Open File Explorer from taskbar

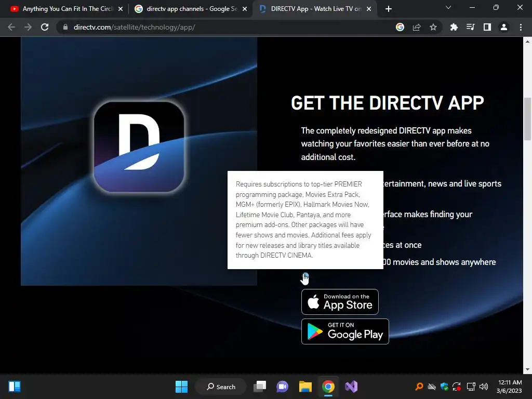[305, 387]
